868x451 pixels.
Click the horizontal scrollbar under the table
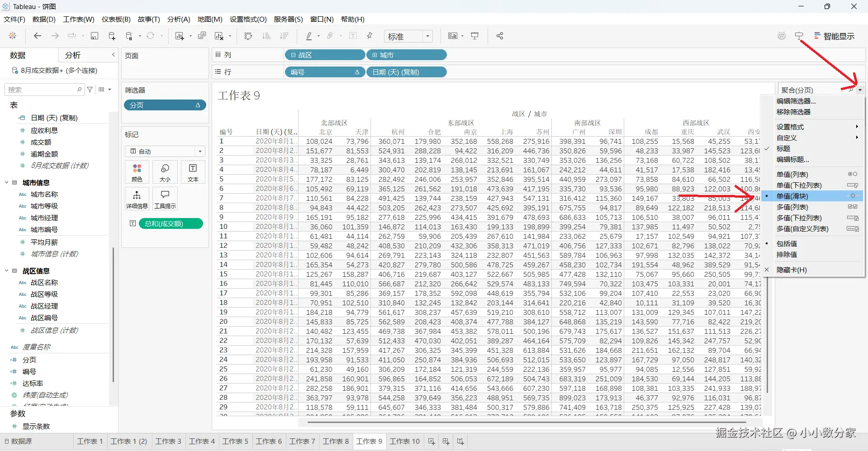point(527,422)
